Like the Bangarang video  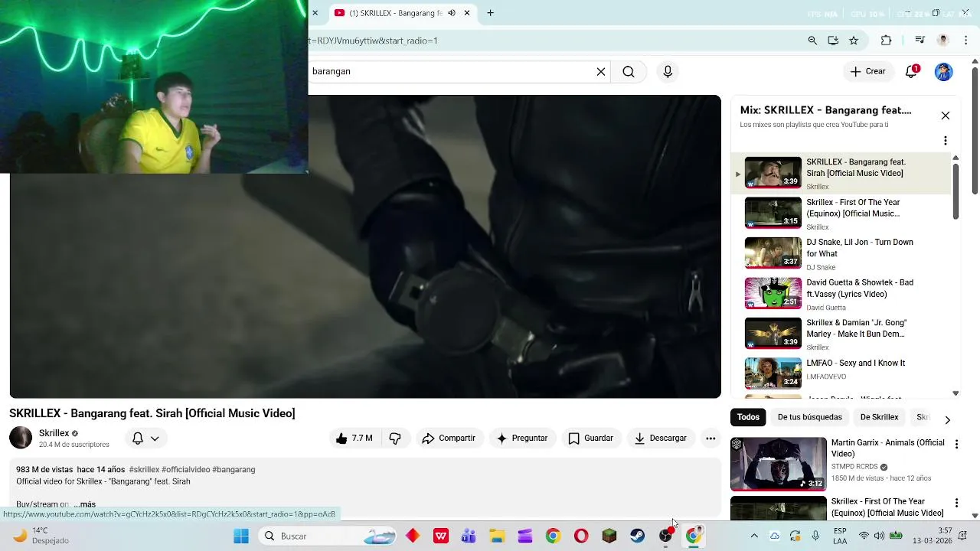(x=354, y=439)
